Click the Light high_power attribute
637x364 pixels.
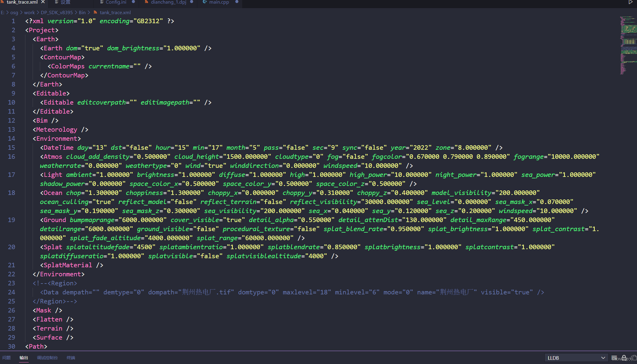(368, 175)
